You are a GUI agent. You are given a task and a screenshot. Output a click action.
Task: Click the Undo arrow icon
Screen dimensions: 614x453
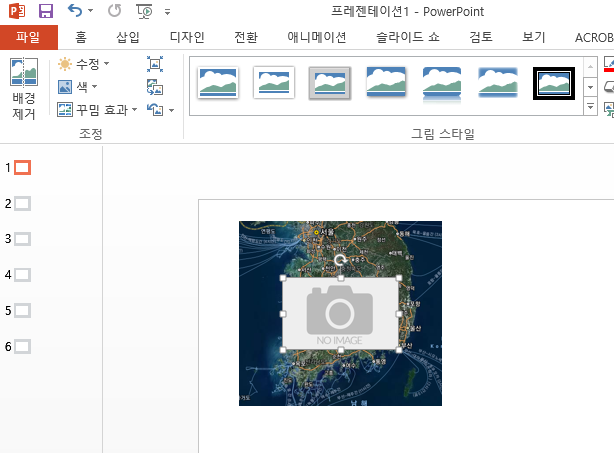75,11
